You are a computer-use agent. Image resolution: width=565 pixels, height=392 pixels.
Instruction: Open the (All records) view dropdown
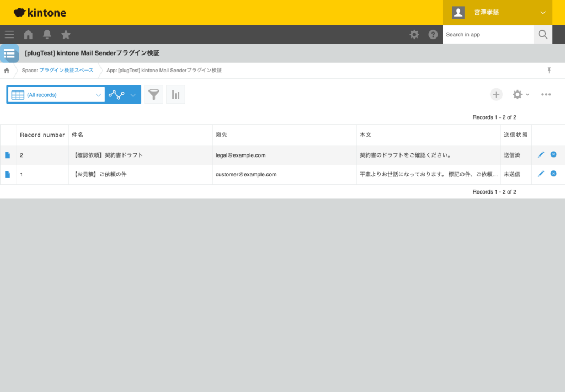coord(55,94)
